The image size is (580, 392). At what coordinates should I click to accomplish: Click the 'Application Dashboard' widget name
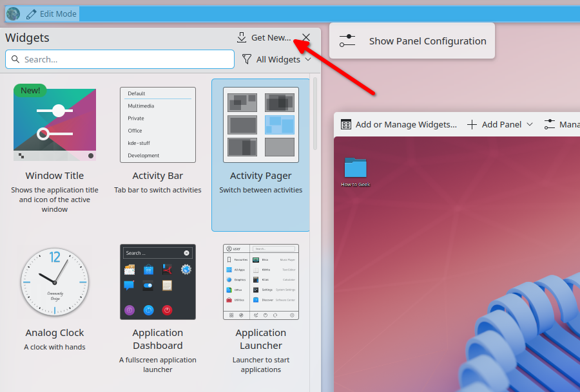(158, 339)
